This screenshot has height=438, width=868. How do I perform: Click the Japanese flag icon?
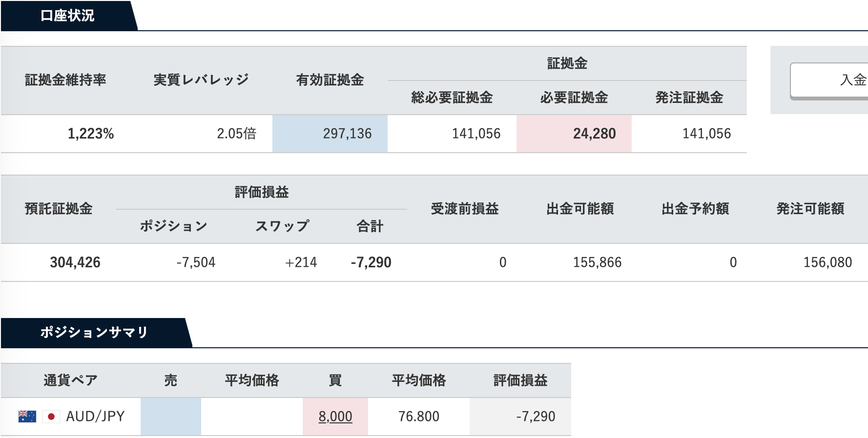(x=51, y=417)
